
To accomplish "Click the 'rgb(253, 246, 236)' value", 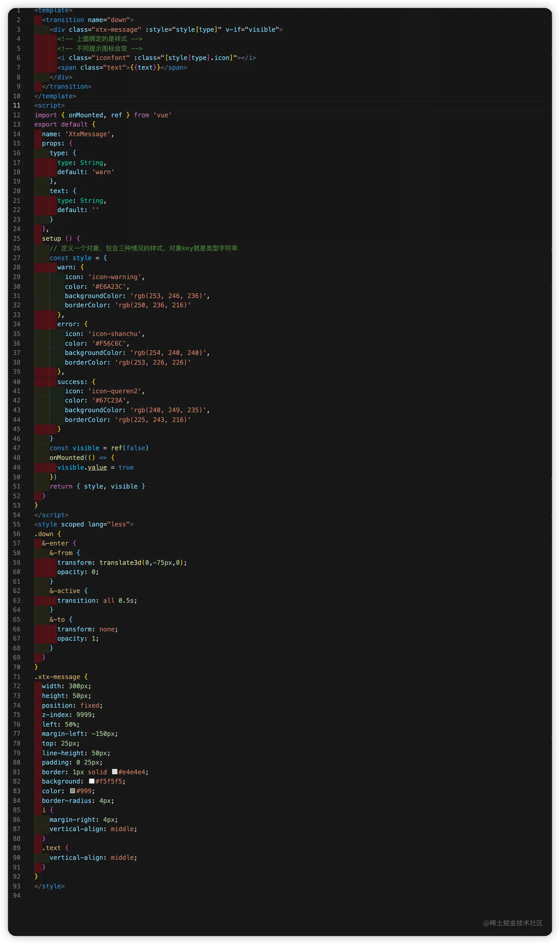I will pos(168,296).
